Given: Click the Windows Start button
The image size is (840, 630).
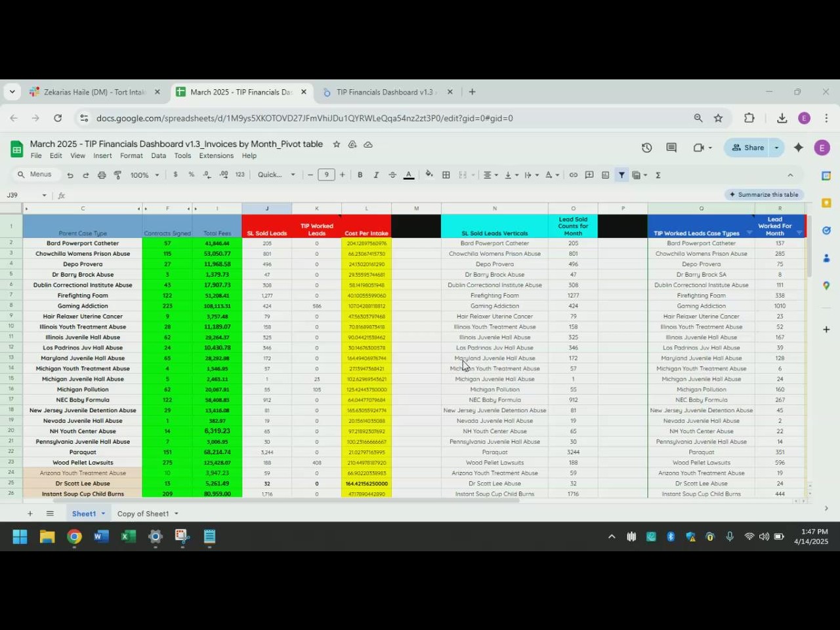Looking at the screenshot, I should click(x=20, y=537).
